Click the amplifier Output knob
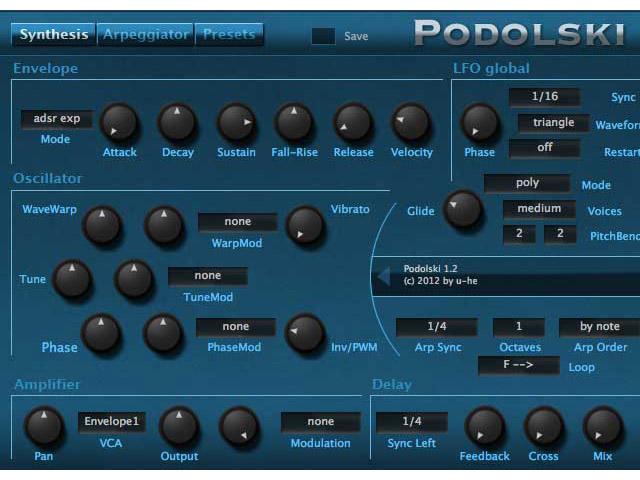Image resolution: width=640 pixels, height=480 pixels. tap(179, 426)
